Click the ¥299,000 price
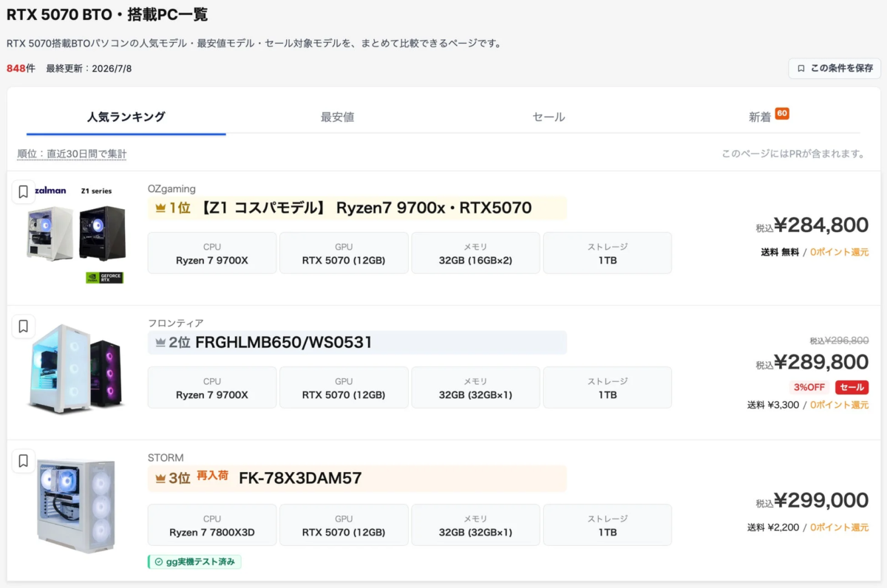Screen dimensions: 887x588 click(820, 501)
